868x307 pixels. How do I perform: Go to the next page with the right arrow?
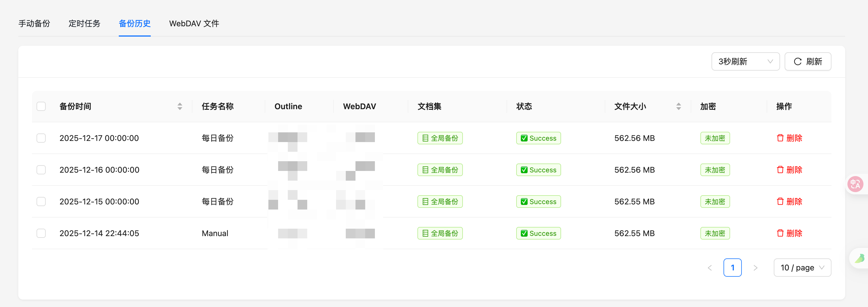[756, 268]
